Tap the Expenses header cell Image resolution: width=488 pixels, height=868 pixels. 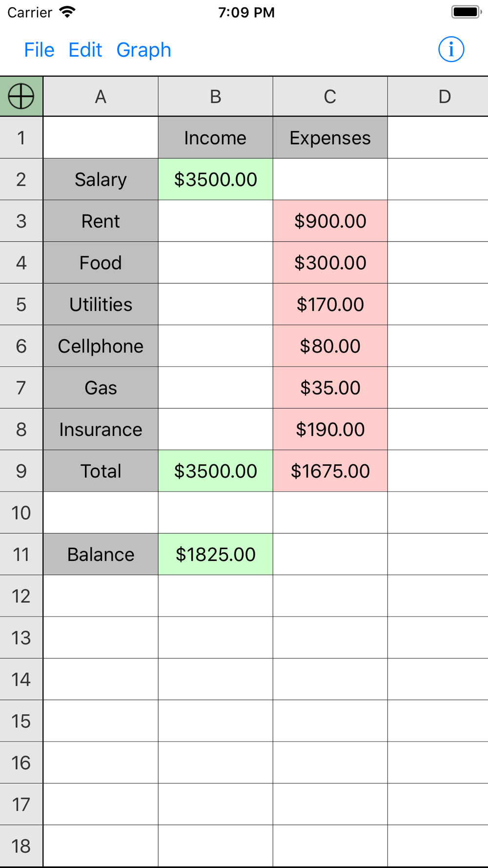pos(330,138)
